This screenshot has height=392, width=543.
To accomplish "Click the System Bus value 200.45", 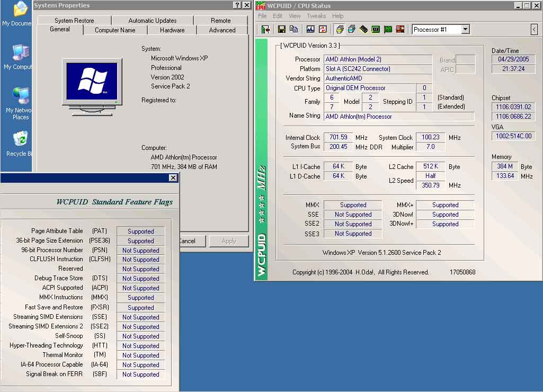I will 339,147.
